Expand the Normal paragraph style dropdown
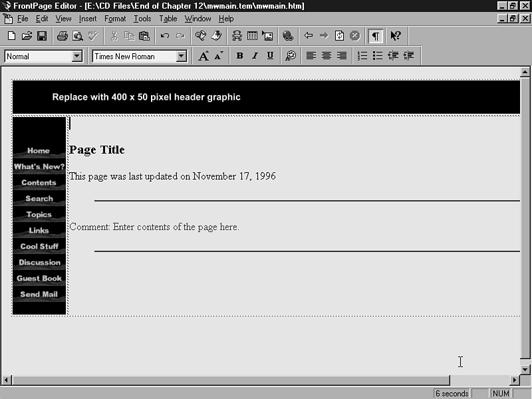Image resolution: width=532 pixels, height=399 pixels. click(76, 57)
